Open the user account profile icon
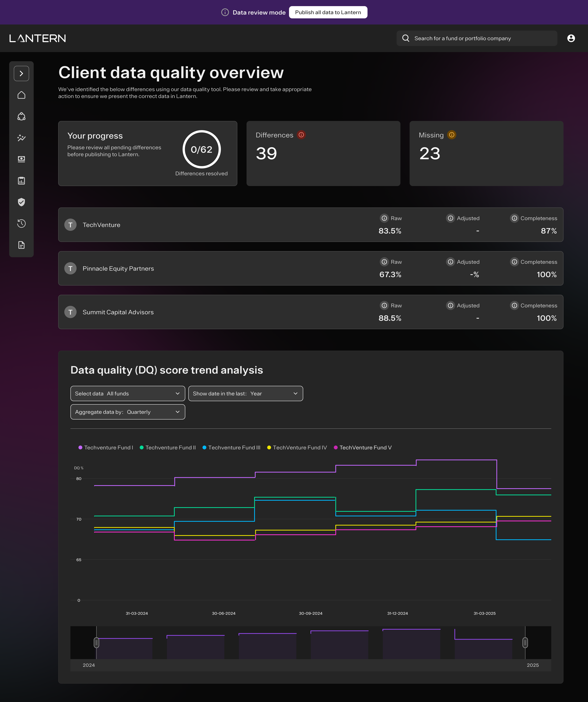Screen dimensions: 588x702 coord(571,38)
